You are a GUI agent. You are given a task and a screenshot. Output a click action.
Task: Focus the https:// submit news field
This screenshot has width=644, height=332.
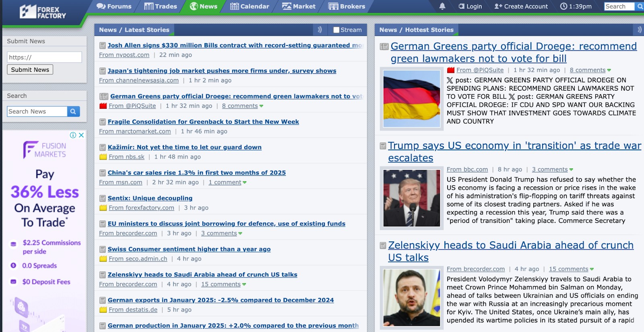tap(44, 57)
